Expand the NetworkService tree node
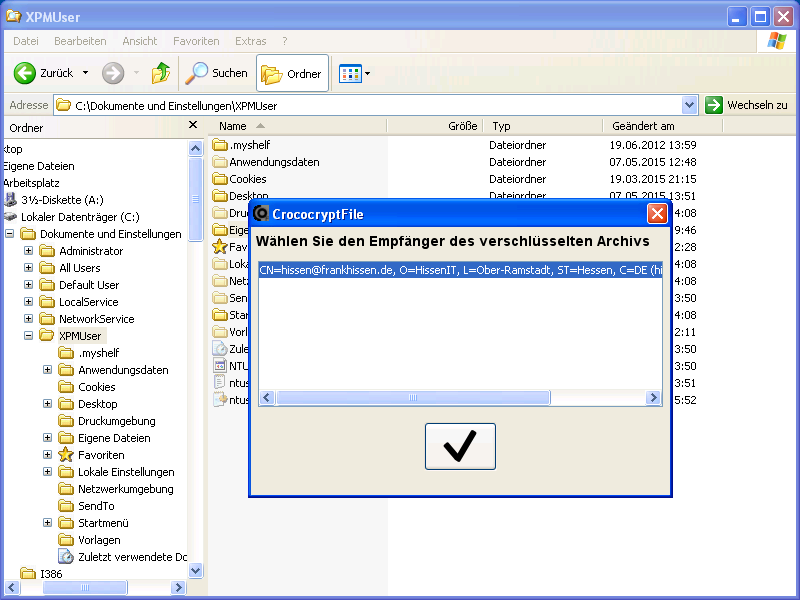 29,319
